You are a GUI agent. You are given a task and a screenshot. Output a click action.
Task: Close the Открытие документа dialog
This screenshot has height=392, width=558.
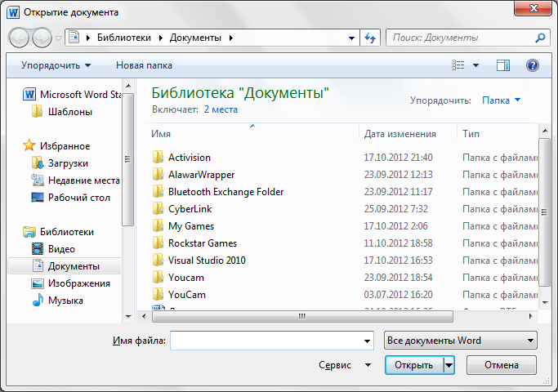(x=533, y=8)
